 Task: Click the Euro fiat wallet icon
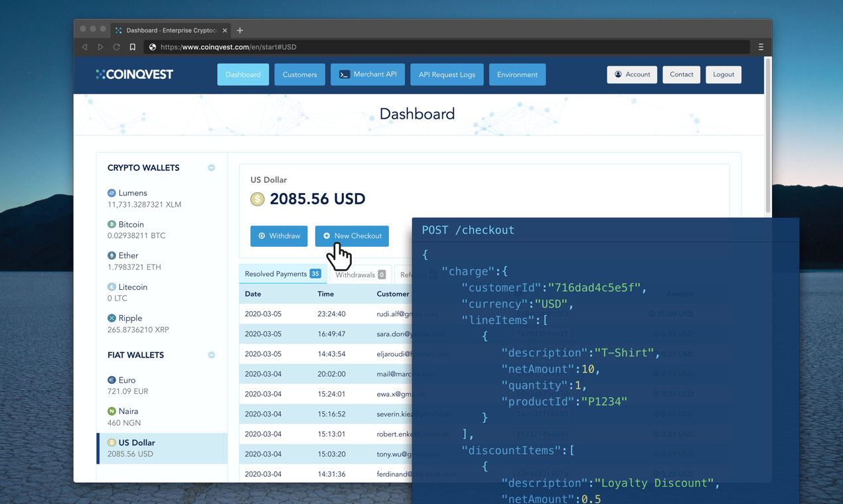(112, 379)
